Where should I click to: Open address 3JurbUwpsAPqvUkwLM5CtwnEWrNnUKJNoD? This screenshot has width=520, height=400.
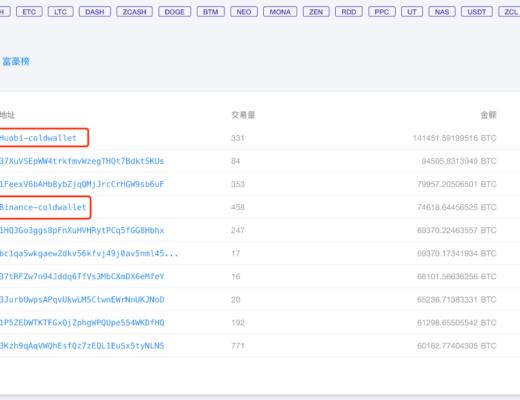point(82,299)
